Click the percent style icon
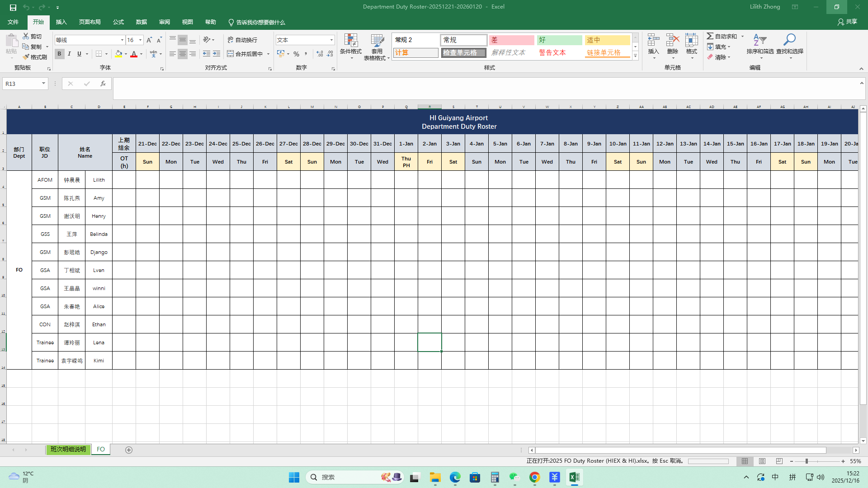This screenshot has width=868, height=488. click(x=296, y=54)
